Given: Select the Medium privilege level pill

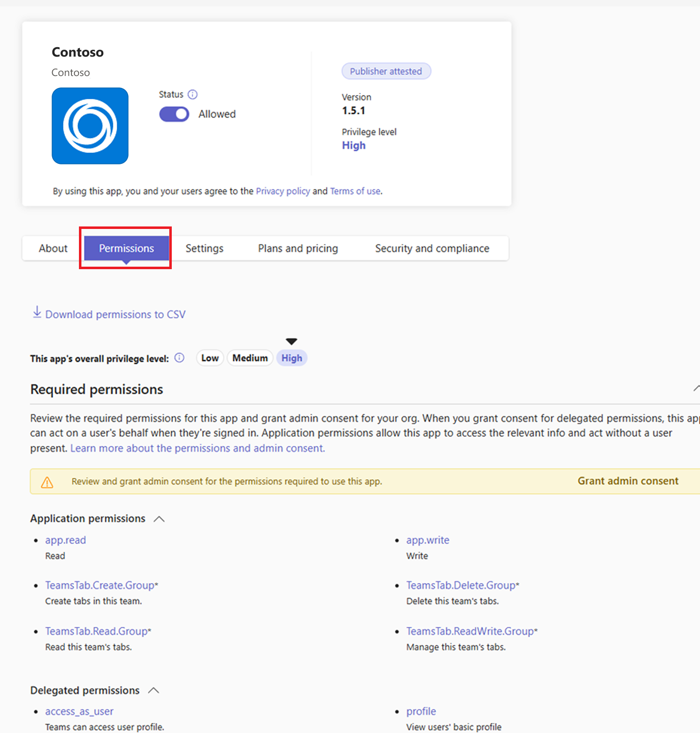Looking at the screenshot, I should click(x=250, y=358).
